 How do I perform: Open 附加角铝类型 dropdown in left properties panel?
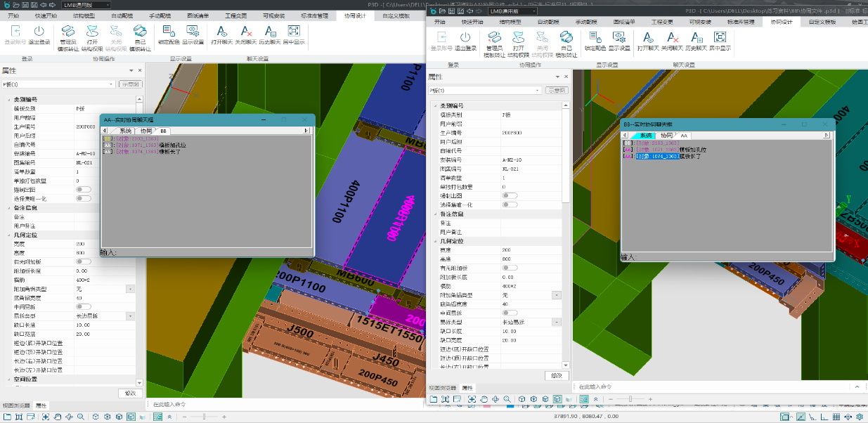click(130, 289)
